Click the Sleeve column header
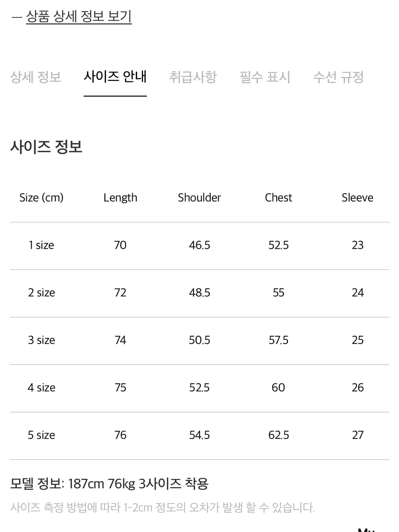Screen dimensions: 399x532 358,198
